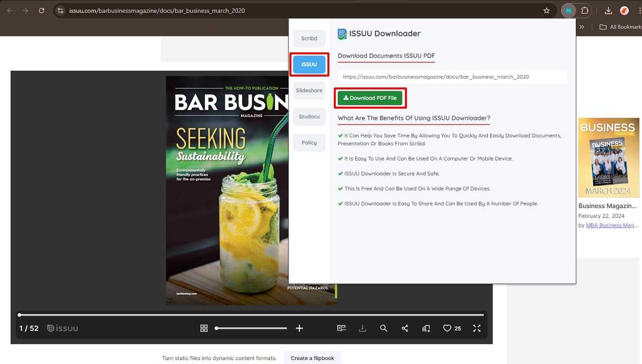642x364 pixels.
Task: Select the Scribd tab in extension
Action: coord(309,39)
